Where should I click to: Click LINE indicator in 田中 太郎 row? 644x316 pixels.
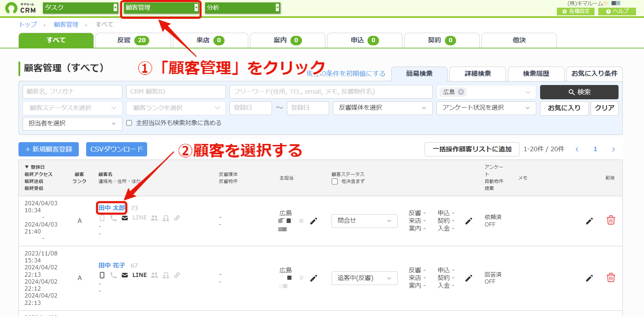coord(139,218)
